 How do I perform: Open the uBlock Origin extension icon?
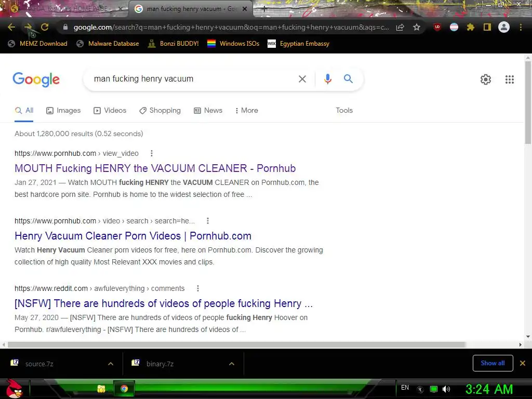tap(437, 27)
